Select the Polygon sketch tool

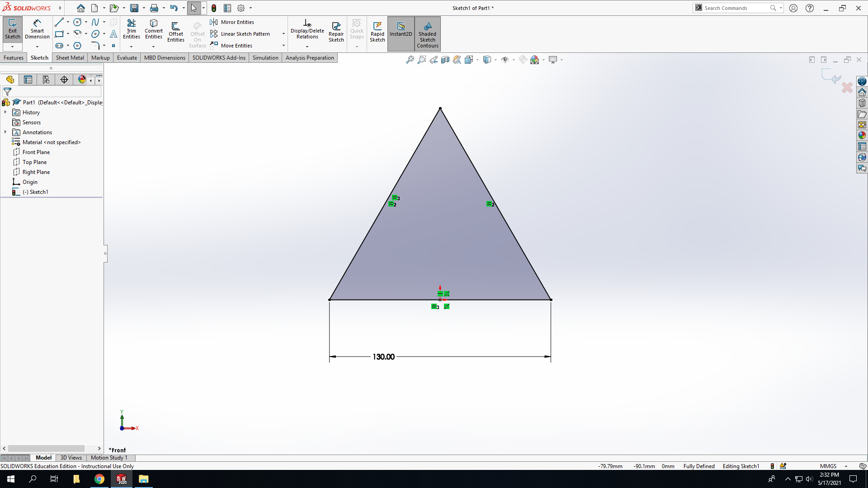77,46
